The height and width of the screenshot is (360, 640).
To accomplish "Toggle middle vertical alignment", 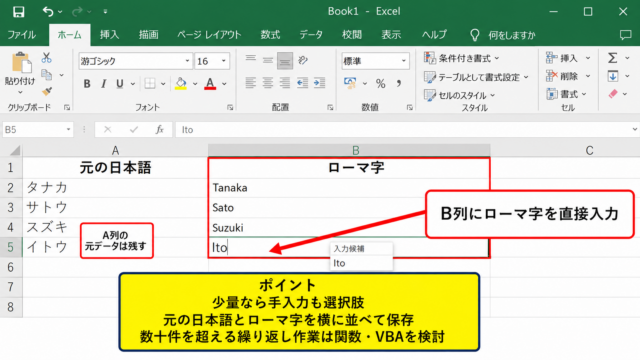I will tap(268, 60).
